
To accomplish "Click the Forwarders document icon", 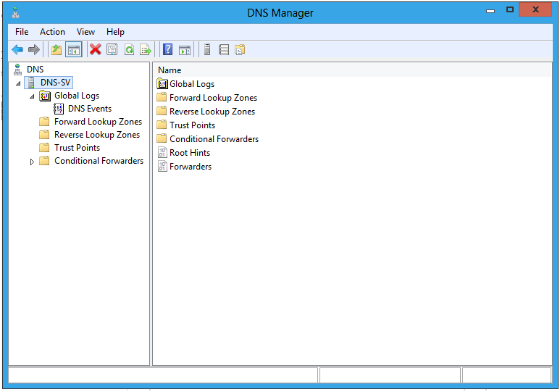I will coord(162,166).
